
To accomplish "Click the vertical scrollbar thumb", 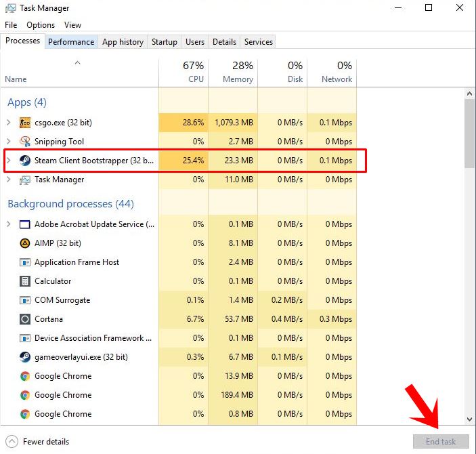I will [x=470, y=133].
